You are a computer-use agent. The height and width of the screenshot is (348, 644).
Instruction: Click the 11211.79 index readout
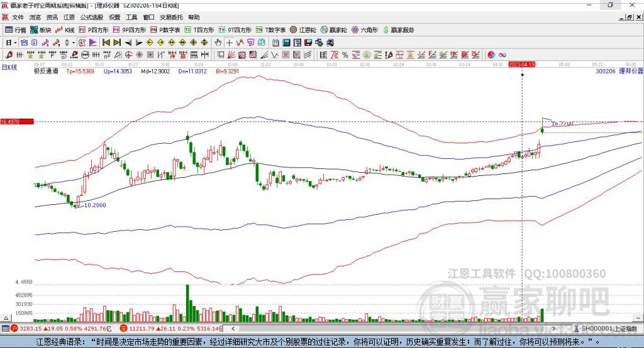140,329
